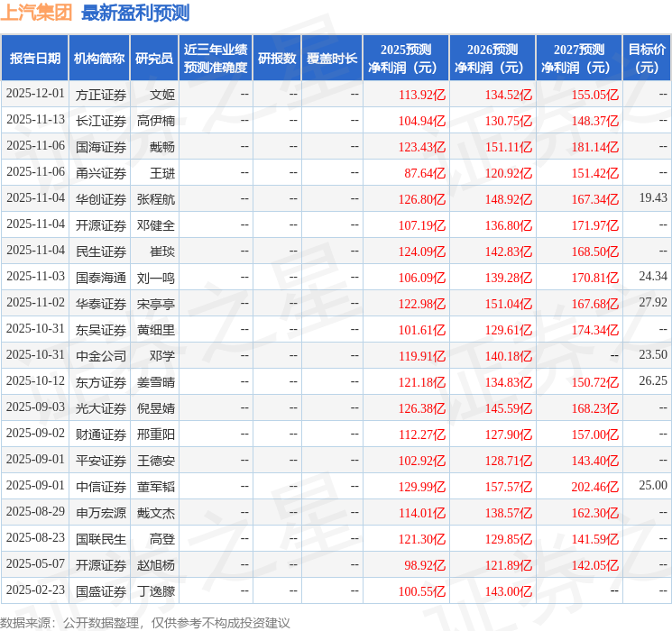Click the 129.99亿 profit value

pyautogui.click(x=422, y=487)
